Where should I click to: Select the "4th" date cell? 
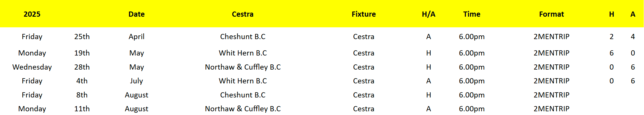[82, 81]
